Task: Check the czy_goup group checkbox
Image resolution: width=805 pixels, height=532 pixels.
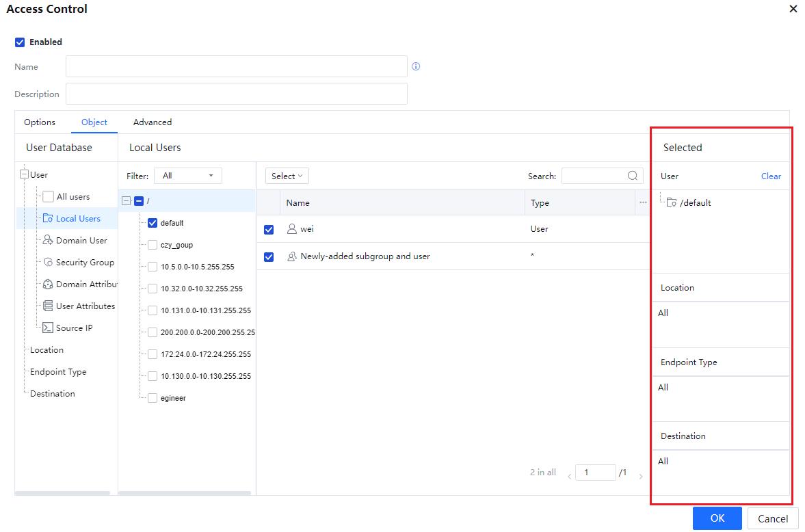Action: tap(153, 245)
